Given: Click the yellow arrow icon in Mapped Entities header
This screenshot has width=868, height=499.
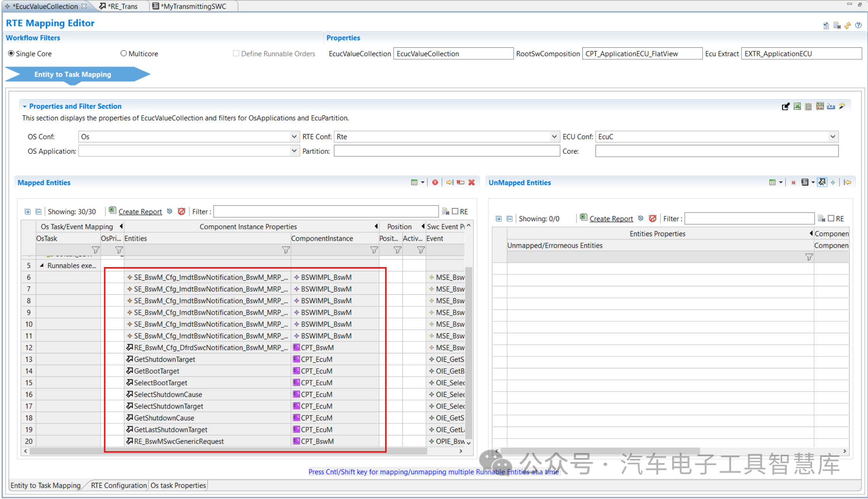Looking at the screenshot, I should tap(449, 183).
